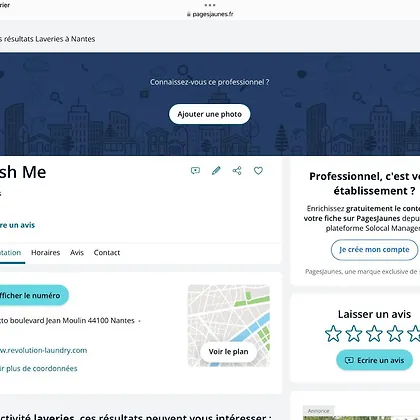Click the Ecrire un avis button
420x420 pixels.
coord(374,360)
